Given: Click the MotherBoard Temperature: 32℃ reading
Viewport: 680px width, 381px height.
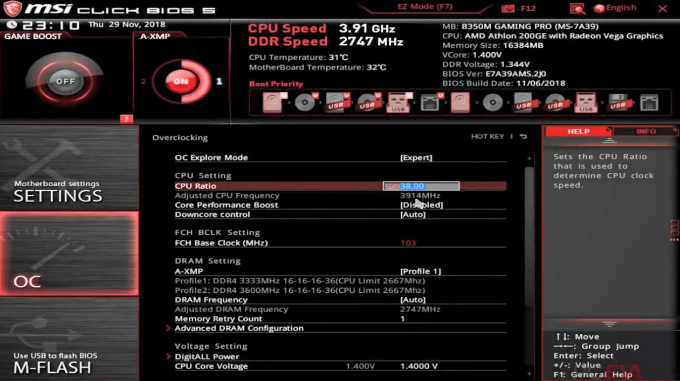Looking at the screenshot, I should coord(317,67).
